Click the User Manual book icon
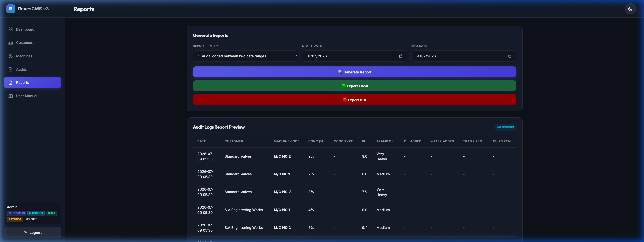This screenshot has width=644, height=242. (11, 96)
